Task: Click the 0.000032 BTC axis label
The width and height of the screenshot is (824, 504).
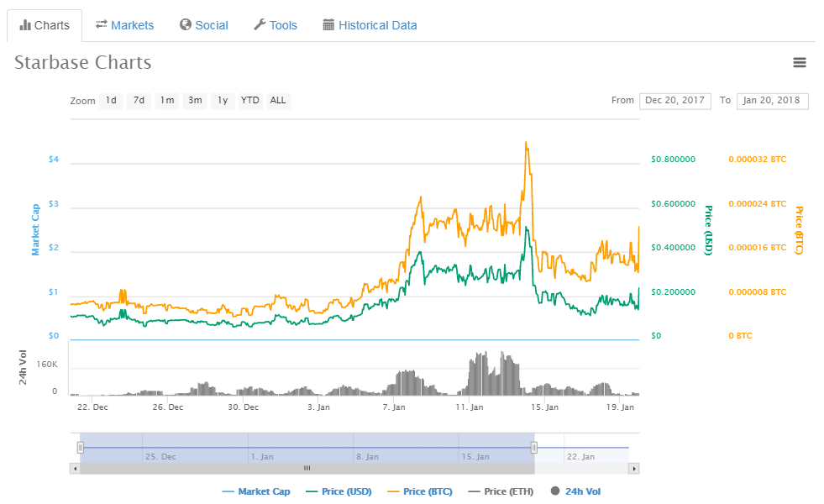Action: point(758,160)
